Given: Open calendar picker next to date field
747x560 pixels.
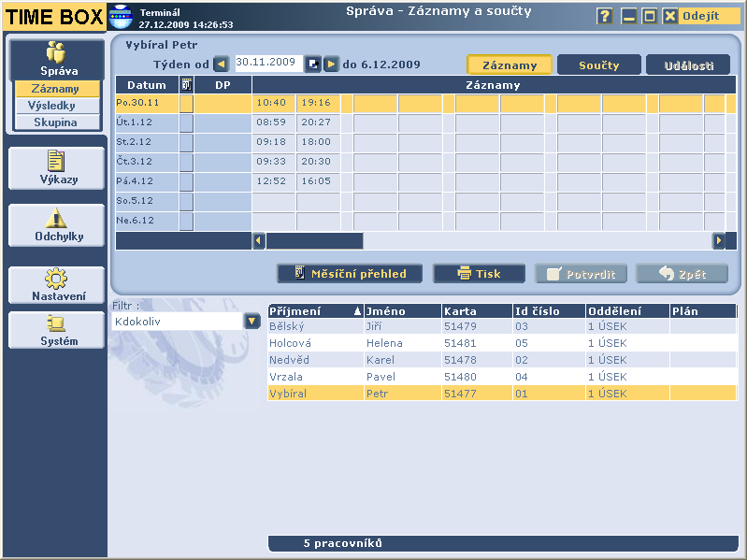Looking at the screenshot, I should (x=312, y=64).
